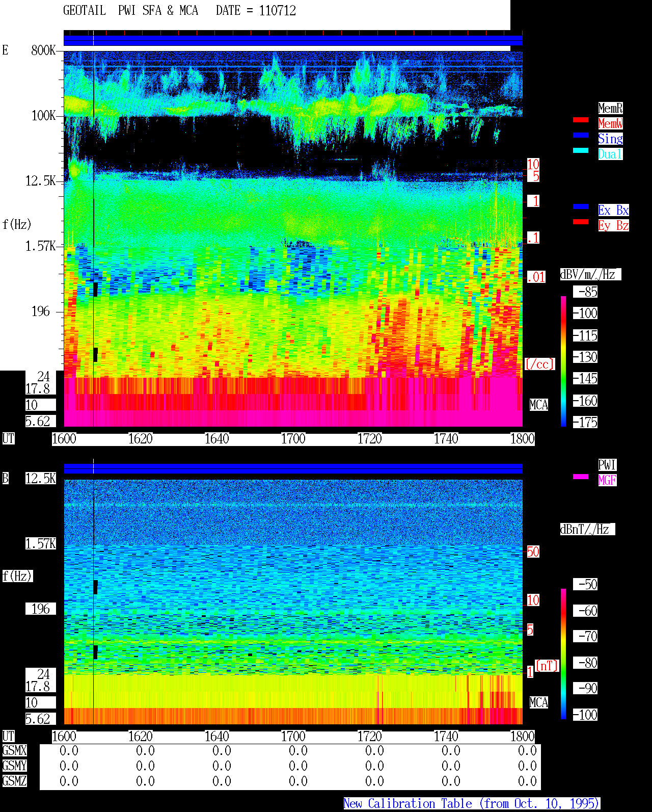652x812 pixels.
Task: Click the PWI legend label
Action: (607, 465)
